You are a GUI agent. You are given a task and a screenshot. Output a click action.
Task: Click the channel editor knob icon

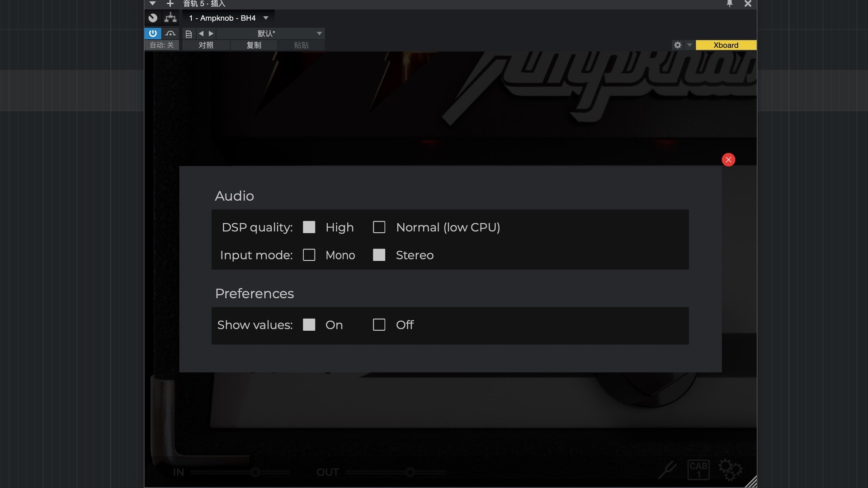(153, 18)
